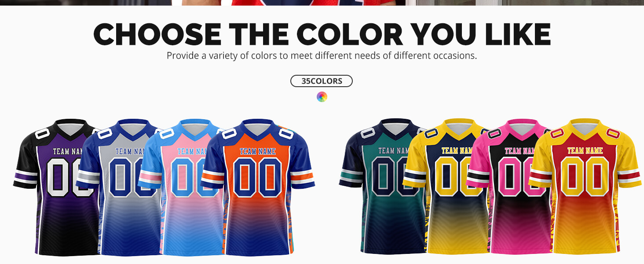Click the 35COLORS pill button

click(x=322, y=81)
